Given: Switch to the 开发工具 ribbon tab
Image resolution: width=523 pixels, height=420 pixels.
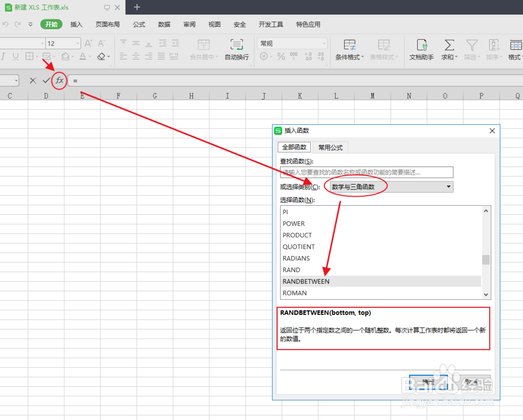Looking at the screenshot, I should [x=271, y=25].
